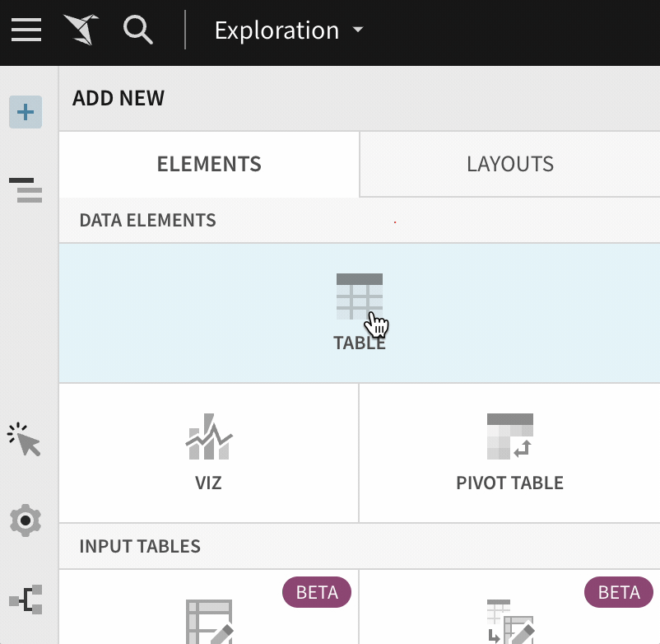This screenshot has width=660, height=644.
Task: Click the left BETA input table tile
Action: pyautogui.click(x=208, y=614)
